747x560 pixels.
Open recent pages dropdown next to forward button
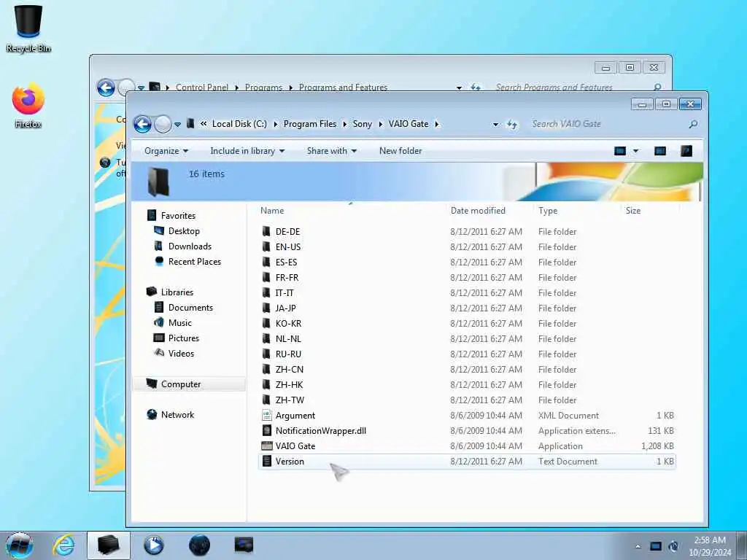tap(178, 124)
